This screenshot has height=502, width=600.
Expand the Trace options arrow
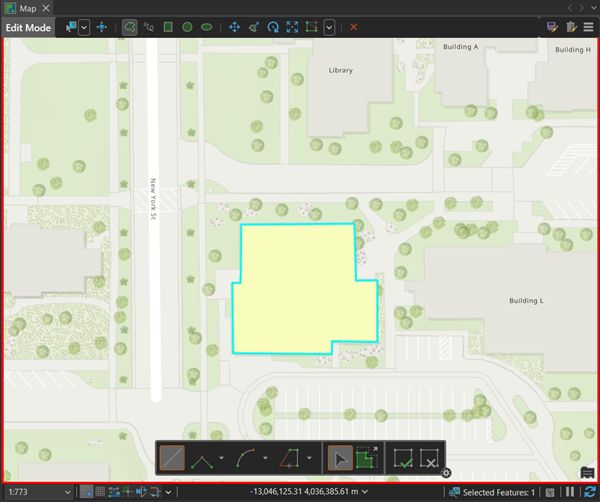[309, 458]
